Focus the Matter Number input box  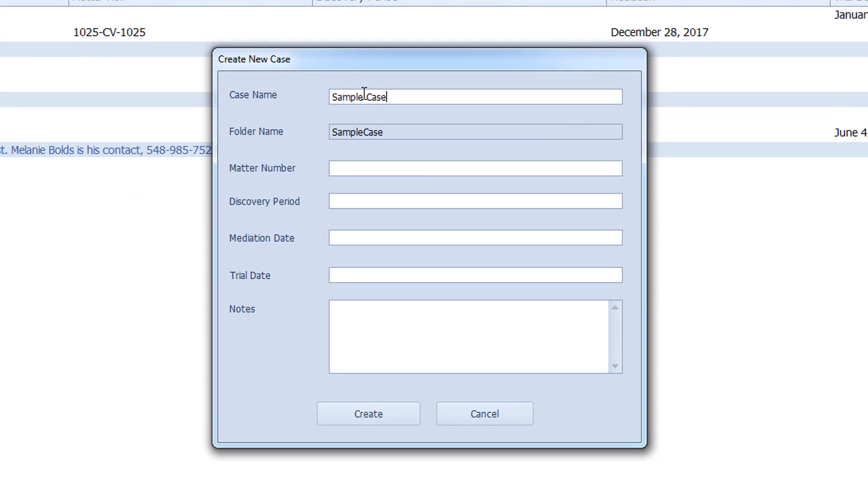[x=475, y=169]
